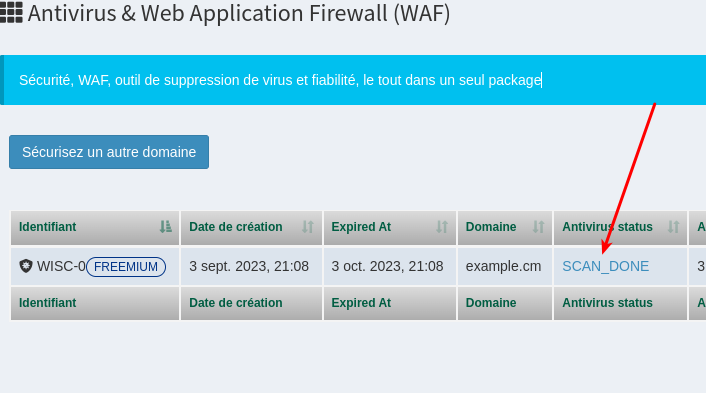Click Sécurisez un autre domaine button

(x=109, y=152)
